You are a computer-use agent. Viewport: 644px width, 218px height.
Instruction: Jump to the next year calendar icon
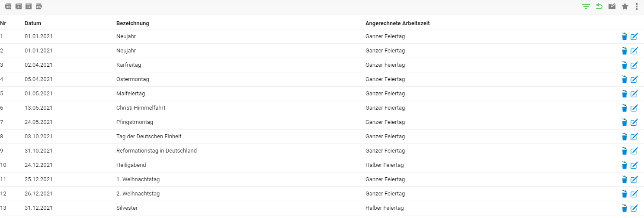(39, 7)
